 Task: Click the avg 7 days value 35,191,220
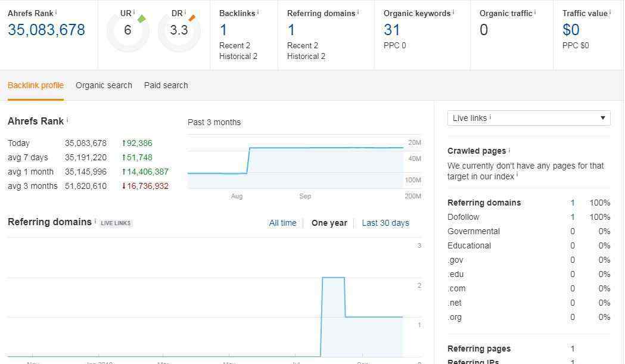tap(86, 157)
